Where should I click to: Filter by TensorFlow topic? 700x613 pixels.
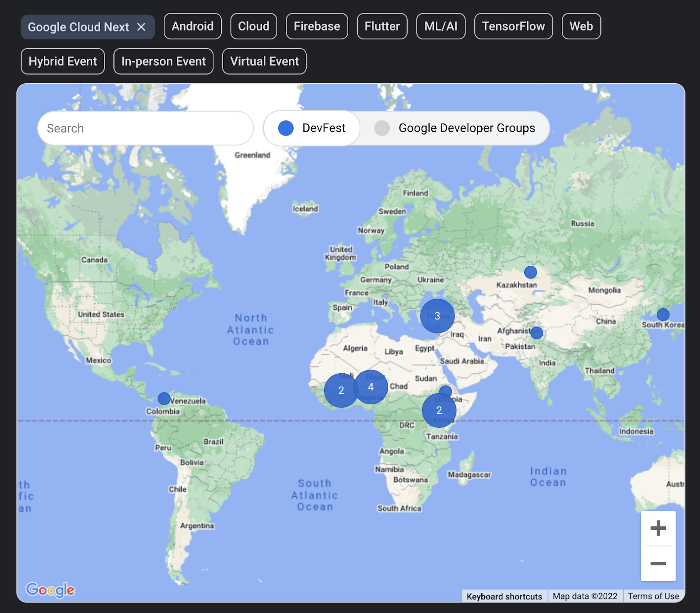(514, 26)
